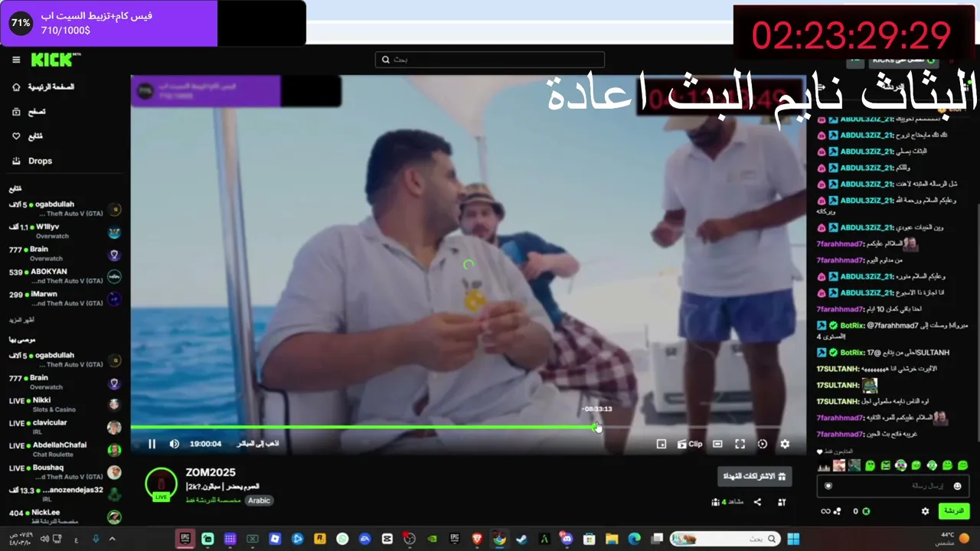The height and width of the screenshot is (551, 980).
Task: Open iMarwn channel
Action: [64, 298]
